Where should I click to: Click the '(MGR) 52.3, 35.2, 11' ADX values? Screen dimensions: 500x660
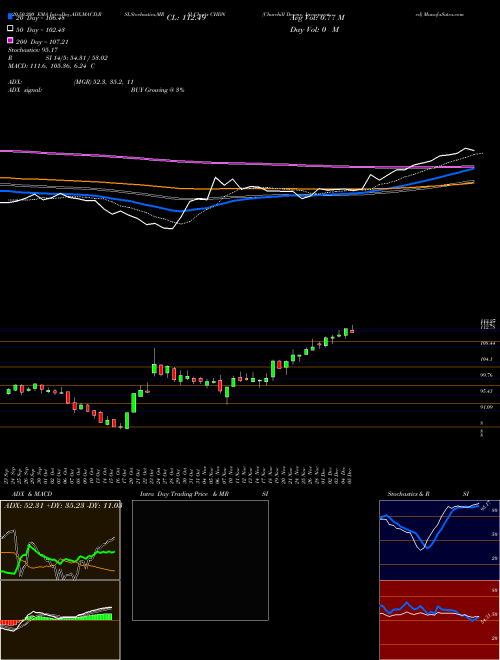[x=104, y=82]
